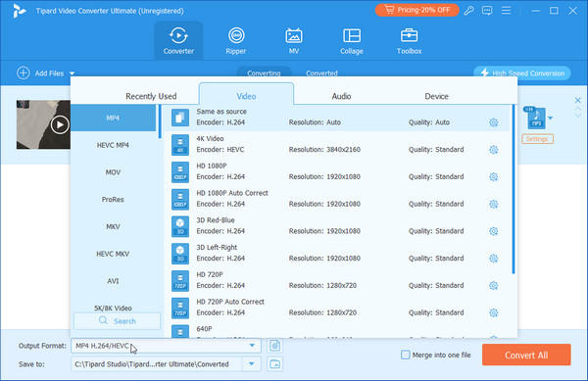Select the MOV format category

(x=113, y=172)
